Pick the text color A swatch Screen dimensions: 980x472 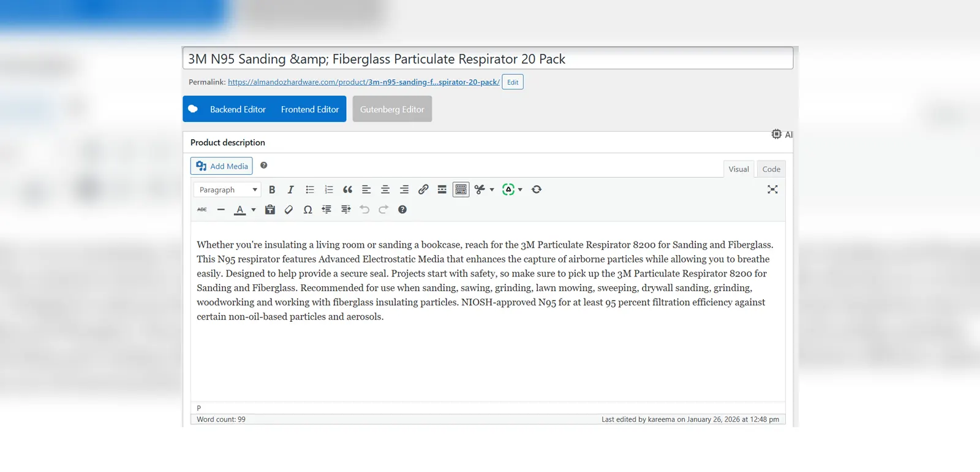(x=240, y=210)
